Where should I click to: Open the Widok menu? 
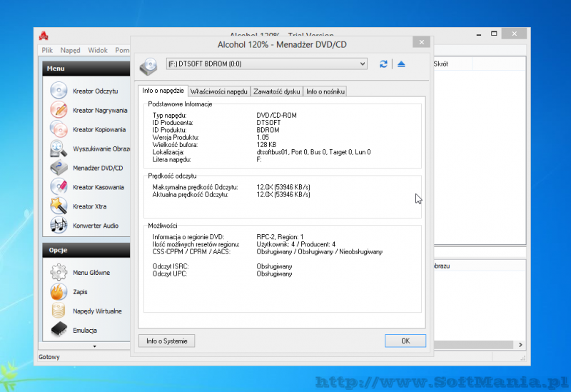click(98, 50)
